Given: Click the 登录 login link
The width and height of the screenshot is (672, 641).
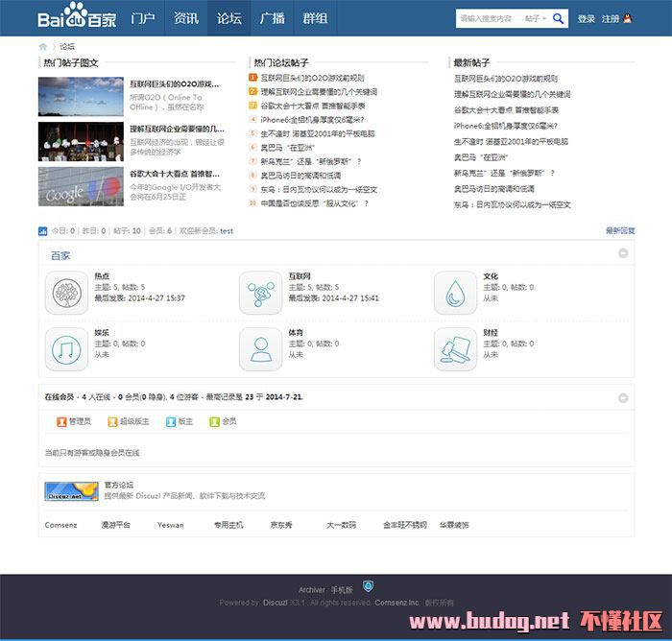Looking at the screenshot, I should (587, 18).
